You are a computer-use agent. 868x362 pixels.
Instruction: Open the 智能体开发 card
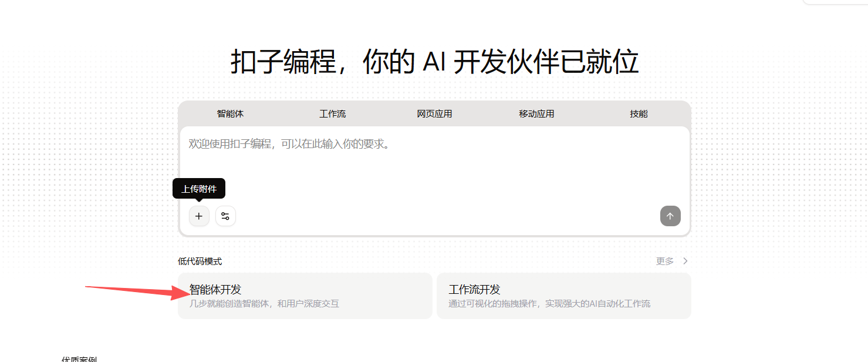305,296
